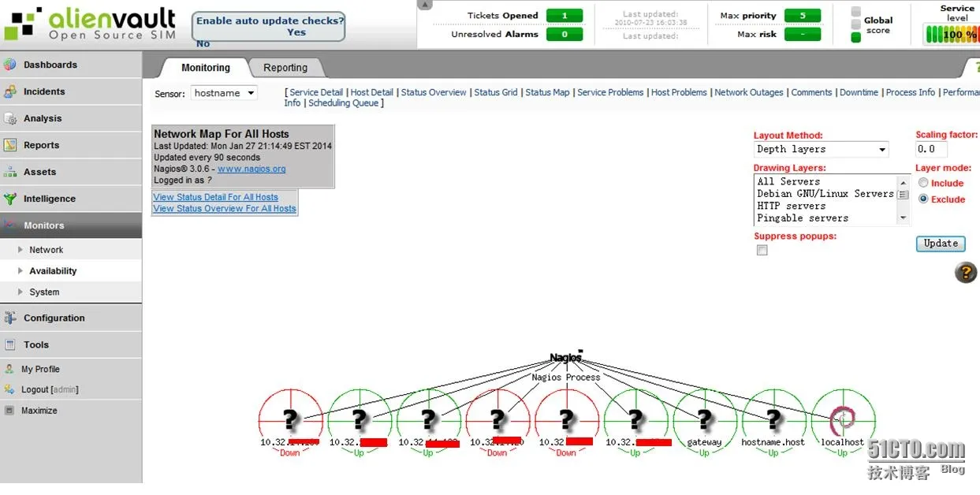Select the hostname.host node icon
This screenshot has height=495, width=980.
(773, 420)
